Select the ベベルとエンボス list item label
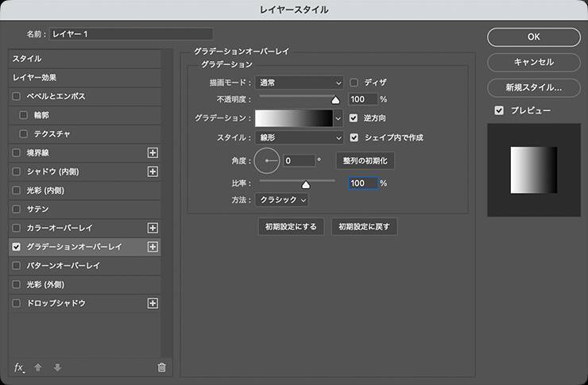 click(x=56, y=96)
